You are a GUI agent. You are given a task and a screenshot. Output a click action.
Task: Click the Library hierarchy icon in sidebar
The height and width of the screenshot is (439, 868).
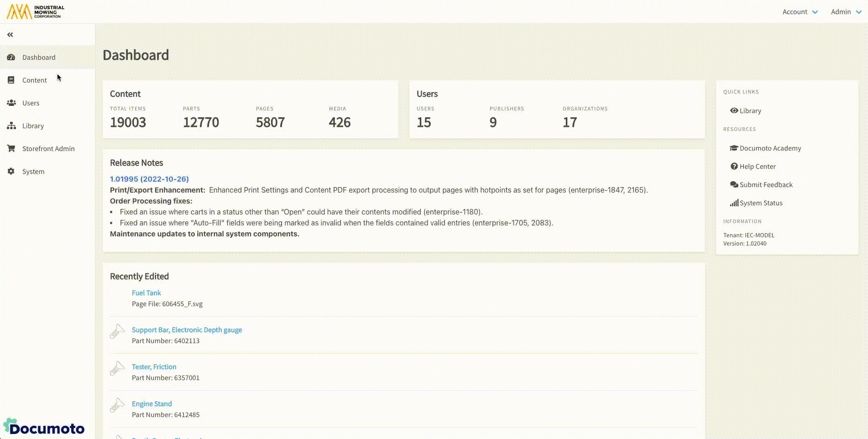pos(11,126)
